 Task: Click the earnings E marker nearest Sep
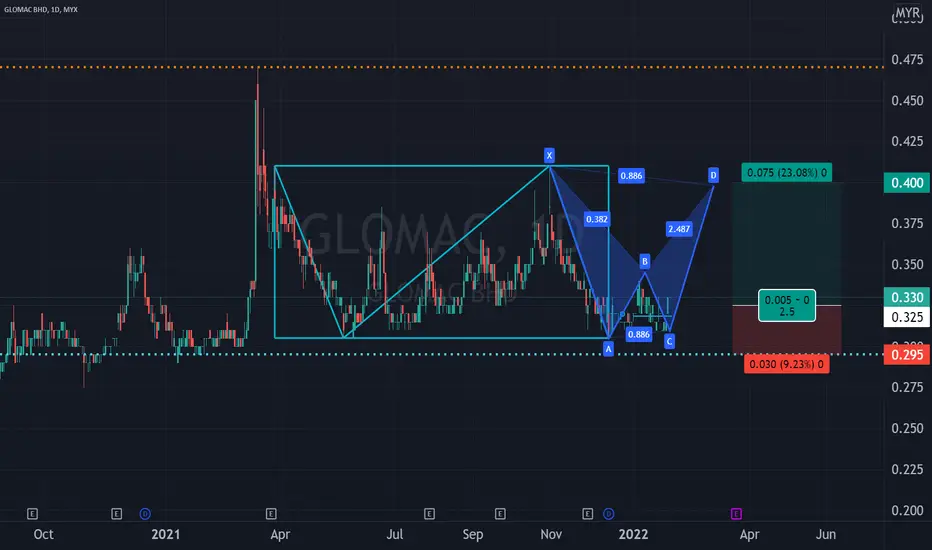[x=500, y=514]
